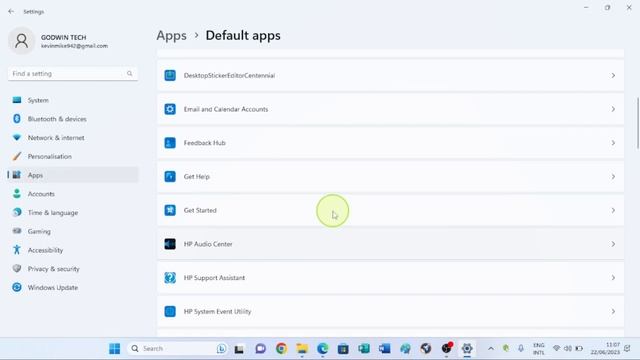
Task: Click the Accessibility figure icon
Action: coord(17,250)
